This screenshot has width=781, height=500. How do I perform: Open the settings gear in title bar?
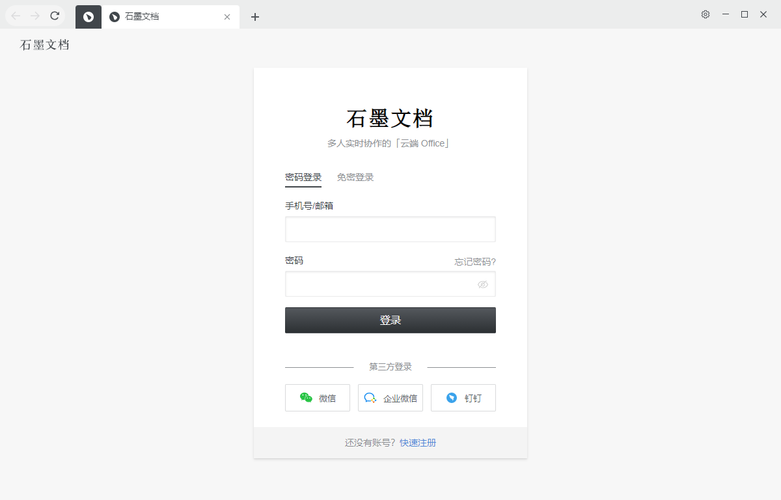[x=705, y=15]
